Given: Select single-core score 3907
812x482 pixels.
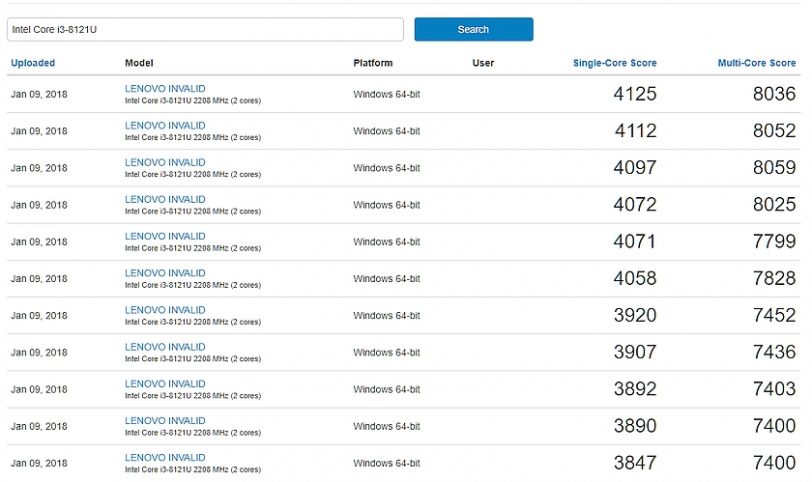Looking at the screenshot, I should click(x=635, y=352).
